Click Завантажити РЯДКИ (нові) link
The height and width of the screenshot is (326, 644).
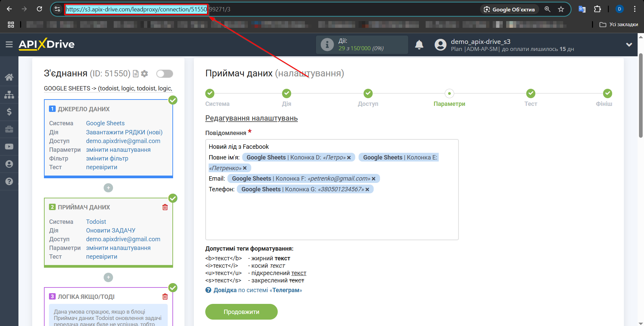coord(124,132)
